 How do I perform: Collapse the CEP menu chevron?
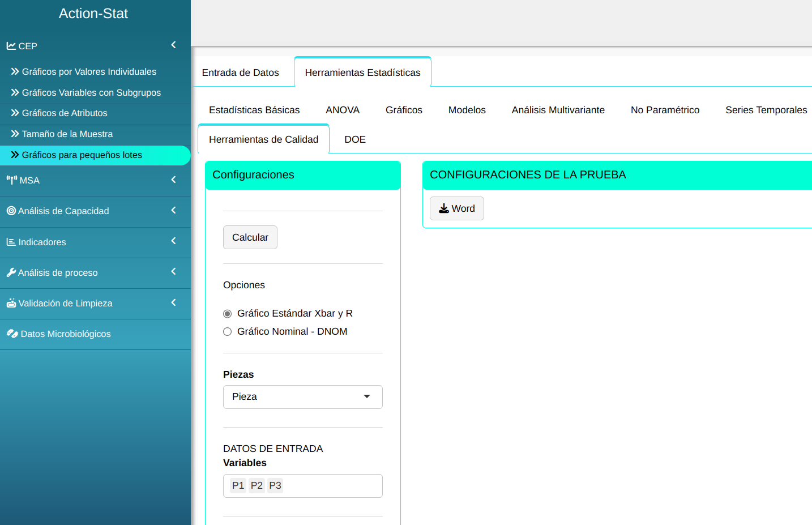173,45
